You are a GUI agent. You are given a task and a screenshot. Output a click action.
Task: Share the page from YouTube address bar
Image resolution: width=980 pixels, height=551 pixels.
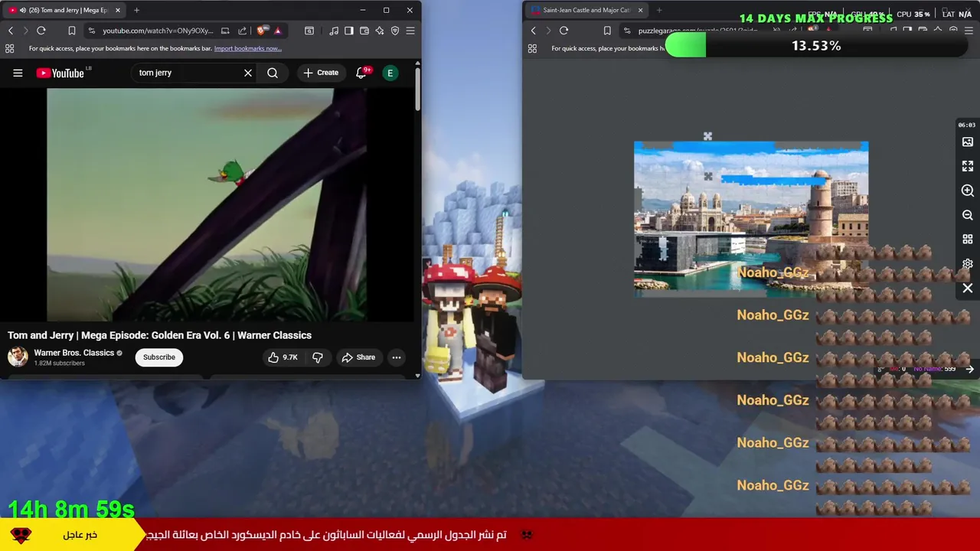[x=242, y=31]
